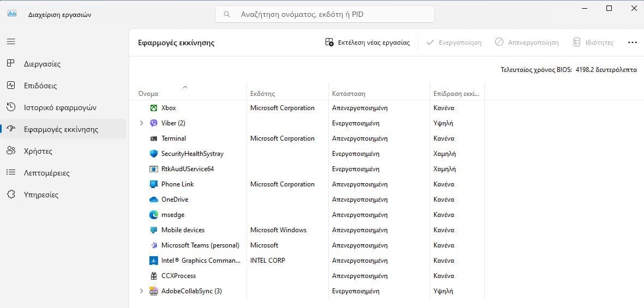Click the msedge browser icon
644x308 pixels.
click(154, 215)
